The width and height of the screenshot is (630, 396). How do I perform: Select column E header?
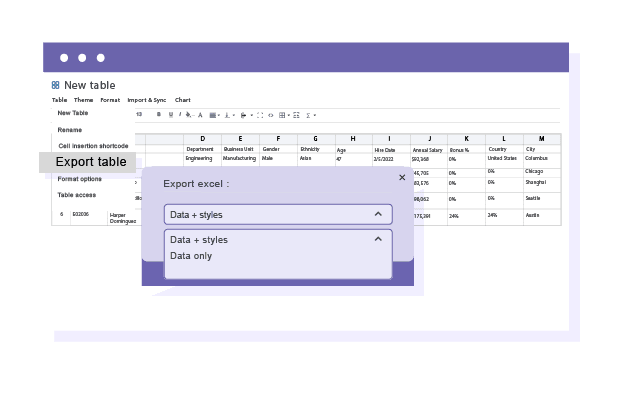240,139
